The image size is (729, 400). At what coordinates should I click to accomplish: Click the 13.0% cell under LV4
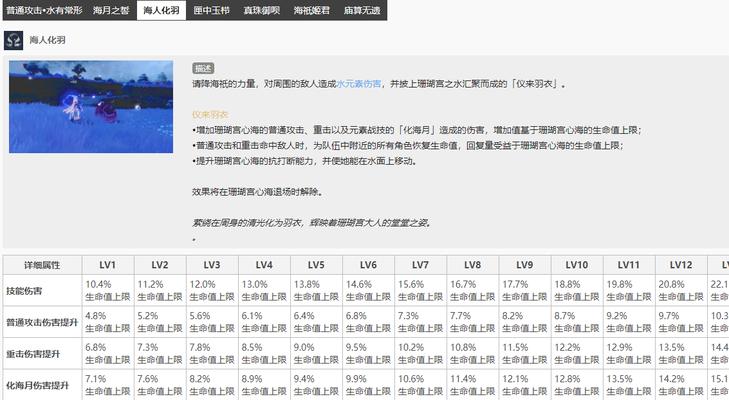tap(264, 291)
